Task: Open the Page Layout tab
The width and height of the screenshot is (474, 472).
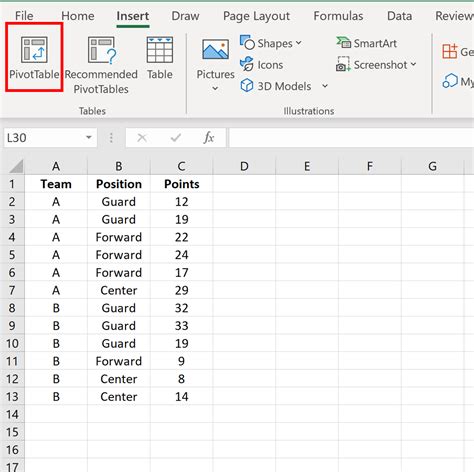Action: click(x=256, y=16)
